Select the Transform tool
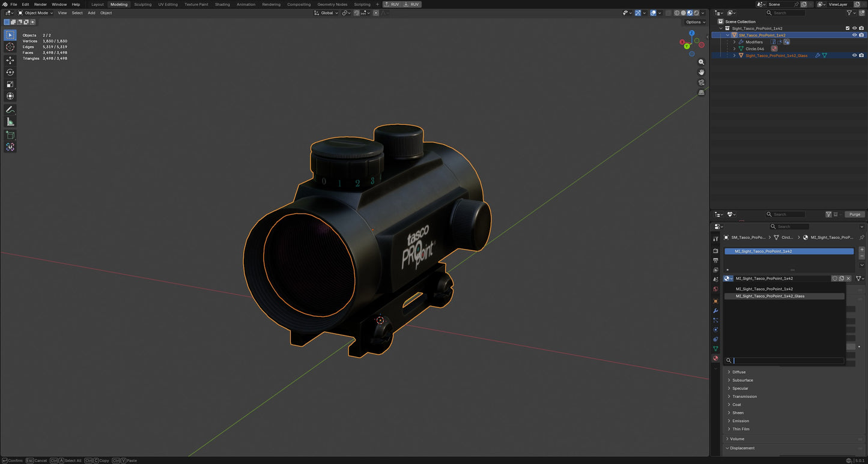This screenshot has width=868, height=464. [x=10, y=96]
